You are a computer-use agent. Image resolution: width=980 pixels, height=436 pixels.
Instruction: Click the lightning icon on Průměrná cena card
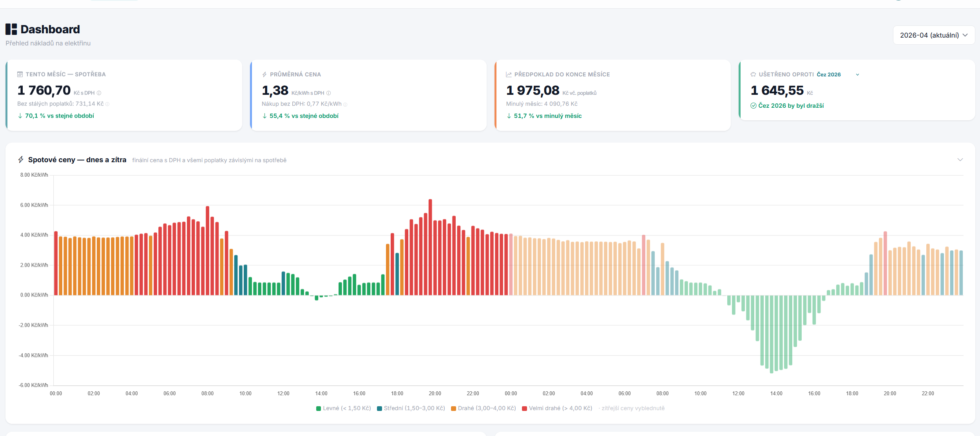click(x=264, y=74)
